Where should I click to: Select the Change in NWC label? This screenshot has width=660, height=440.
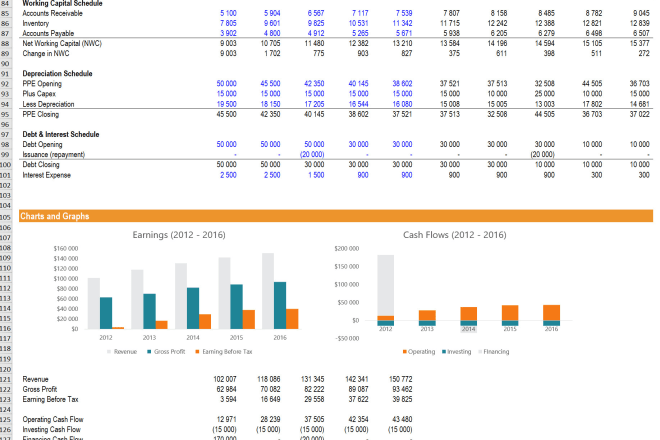(x=45, y=53)
